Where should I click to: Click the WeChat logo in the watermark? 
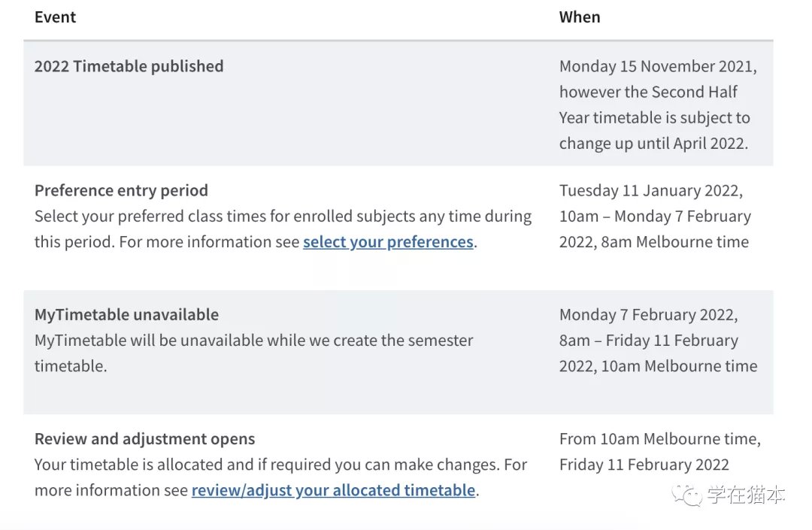point(686,495)
